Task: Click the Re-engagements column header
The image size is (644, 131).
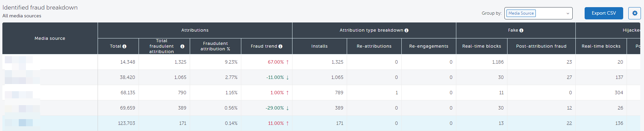Action: (429, 46)
